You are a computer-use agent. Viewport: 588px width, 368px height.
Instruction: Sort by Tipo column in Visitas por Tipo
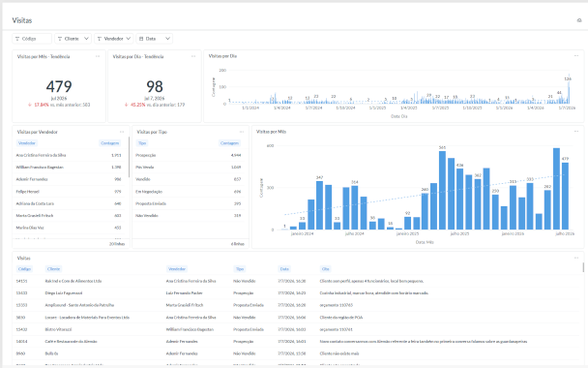(142, 143)
